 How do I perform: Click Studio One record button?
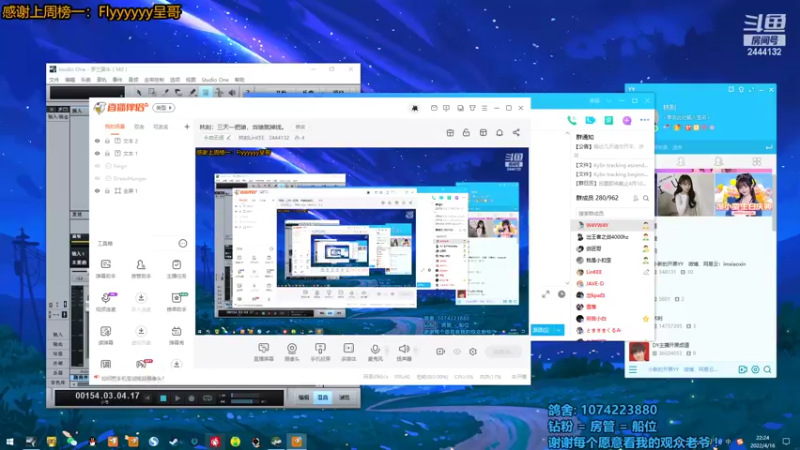point(191,398)
